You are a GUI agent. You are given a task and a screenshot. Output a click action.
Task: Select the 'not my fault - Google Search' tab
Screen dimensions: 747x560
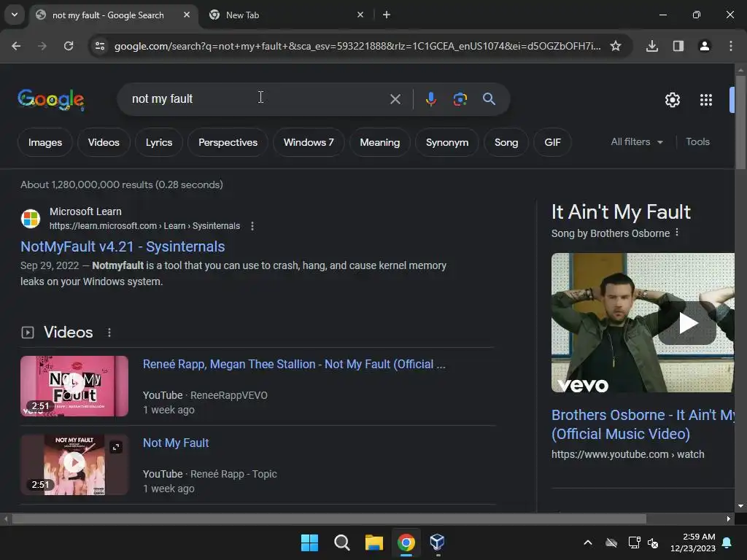click(108, 15)
